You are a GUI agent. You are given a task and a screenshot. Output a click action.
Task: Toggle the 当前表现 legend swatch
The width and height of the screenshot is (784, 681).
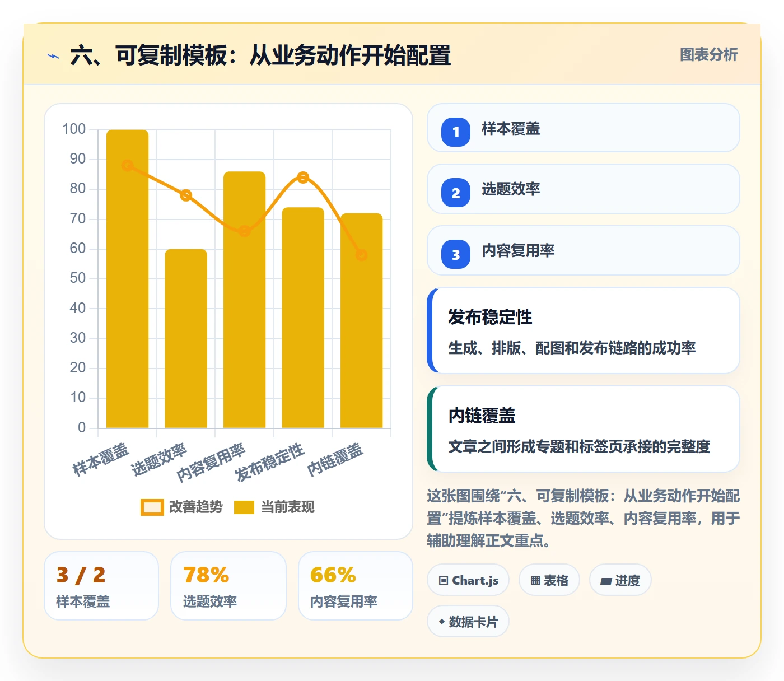click(x=244, y=507)
